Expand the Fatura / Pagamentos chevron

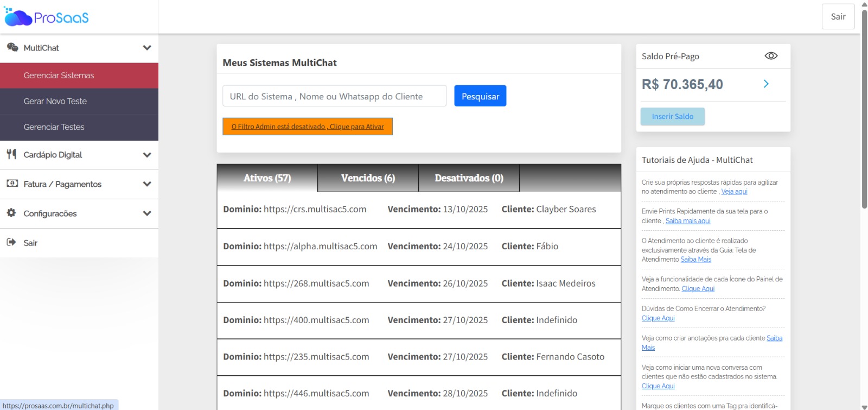pos(146,184)
